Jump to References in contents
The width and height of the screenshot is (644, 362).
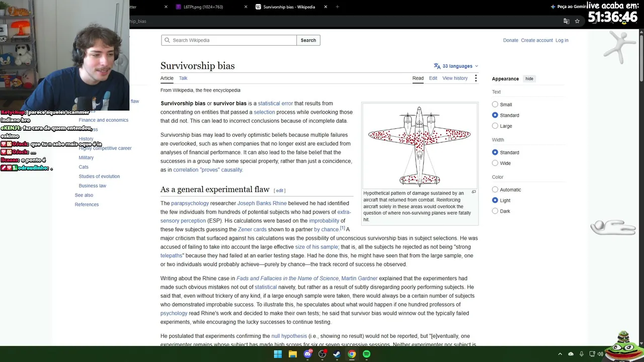87,205
